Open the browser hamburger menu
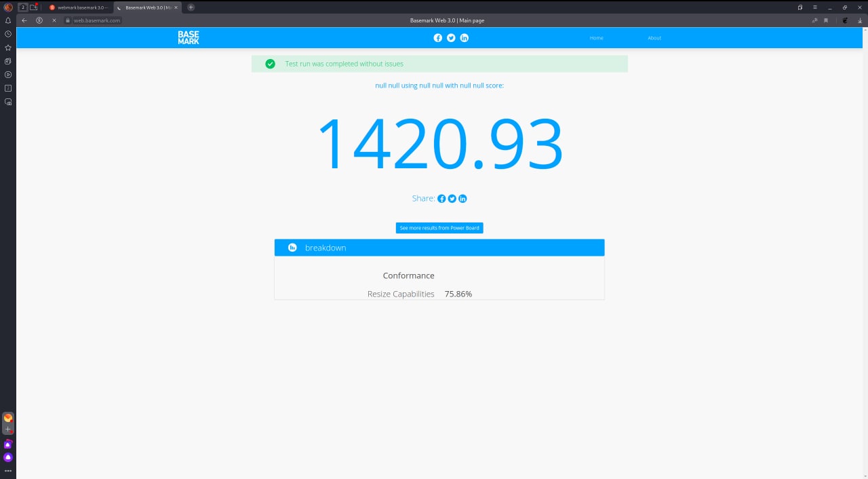Viewport: 868px width, 479px height. (814, 7)
